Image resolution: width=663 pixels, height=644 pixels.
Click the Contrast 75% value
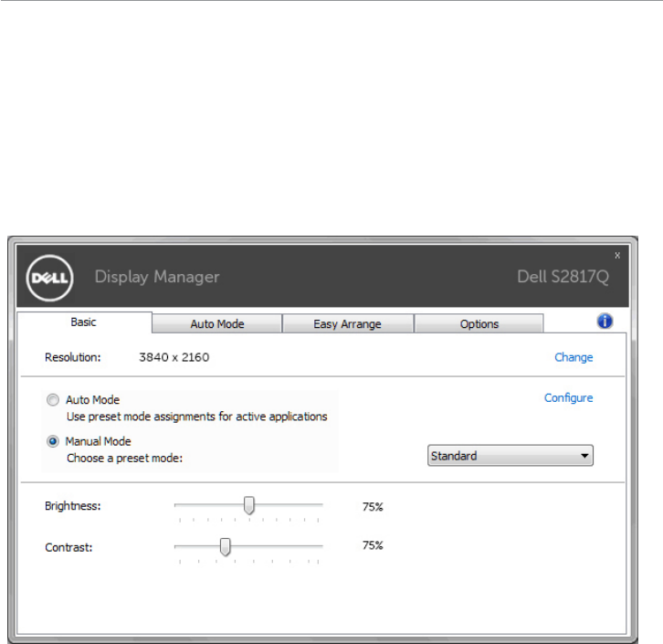(x=373, y=545)
